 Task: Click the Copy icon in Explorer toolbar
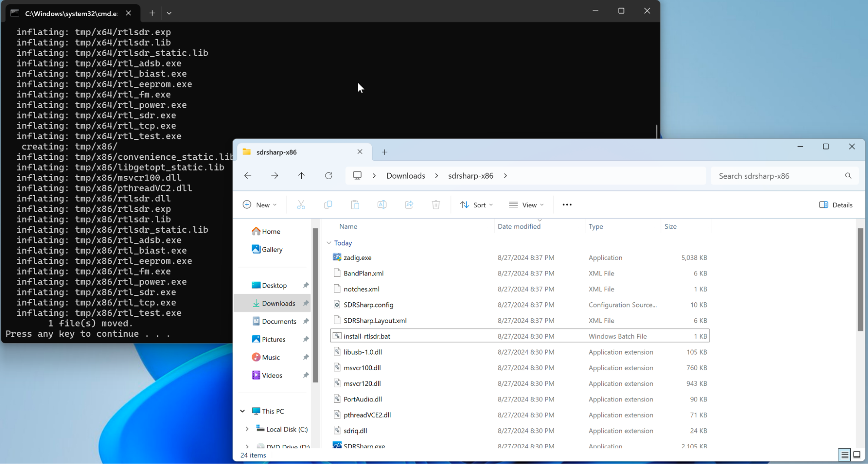[x=328, y=205]
